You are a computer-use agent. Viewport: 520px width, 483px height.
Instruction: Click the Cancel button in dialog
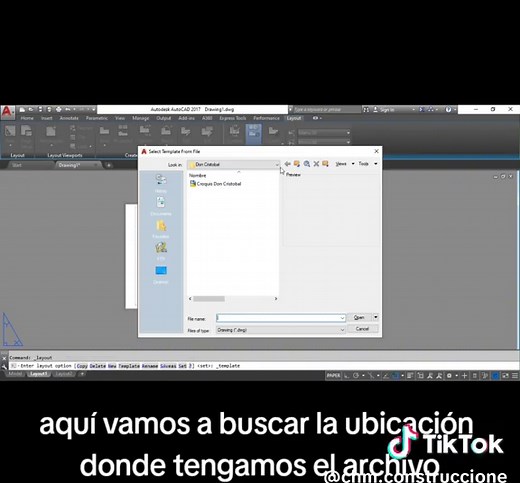pos(362,329)
